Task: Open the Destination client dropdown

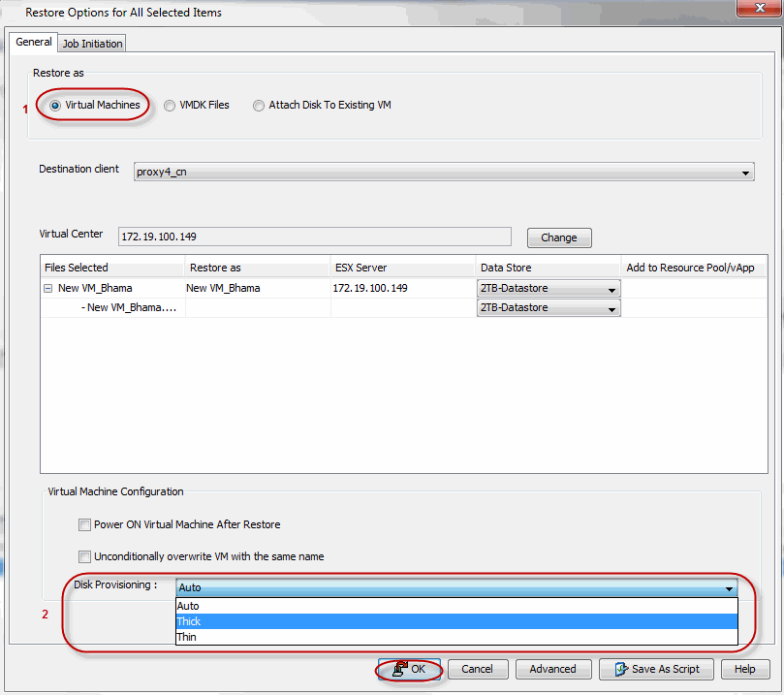Action: [746, 172]
